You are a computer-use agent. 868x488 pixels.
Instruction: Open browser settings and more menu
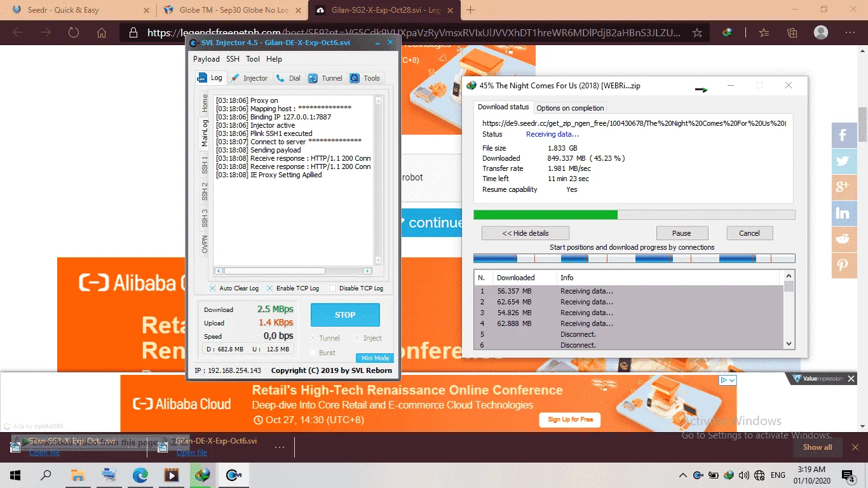(x=850, y=32)
